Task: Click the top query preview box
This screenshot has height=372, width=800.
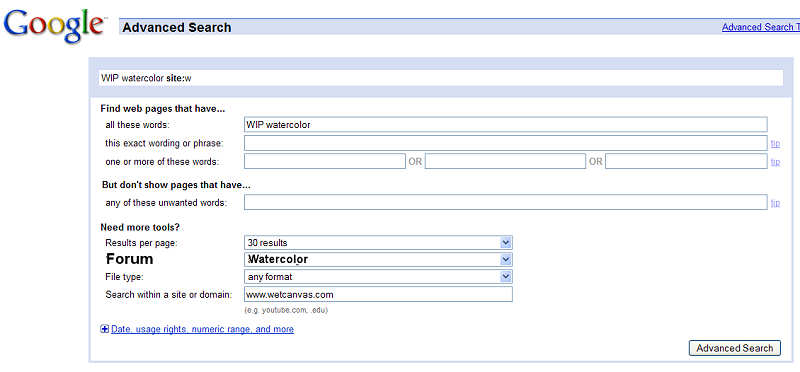Action: [x=440, y=78]
